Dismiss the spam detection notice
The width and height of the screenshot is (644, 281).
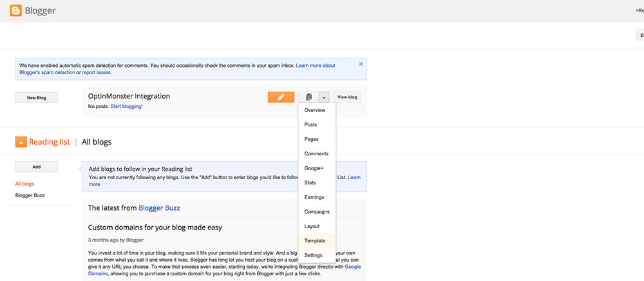coord(361,64)
